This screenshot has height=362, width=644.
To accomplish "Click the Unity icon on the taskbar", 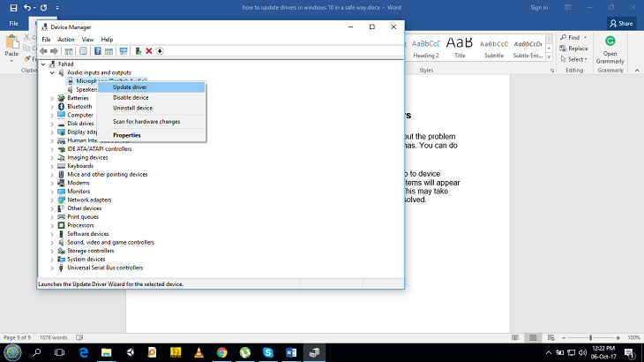I will click(131, 352).
